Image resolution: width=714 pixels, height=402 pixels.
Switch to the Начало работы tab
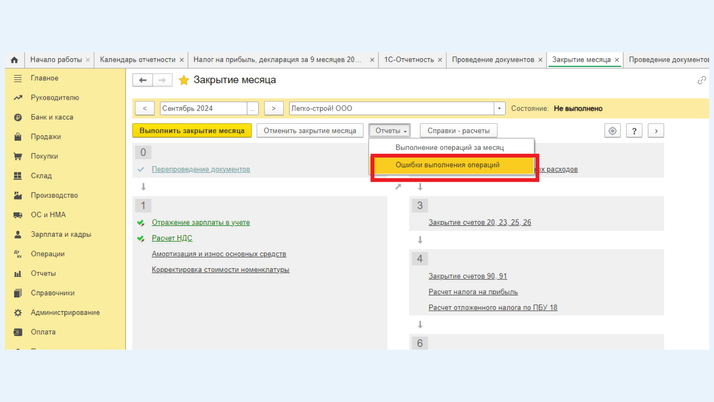click(56, 60)
